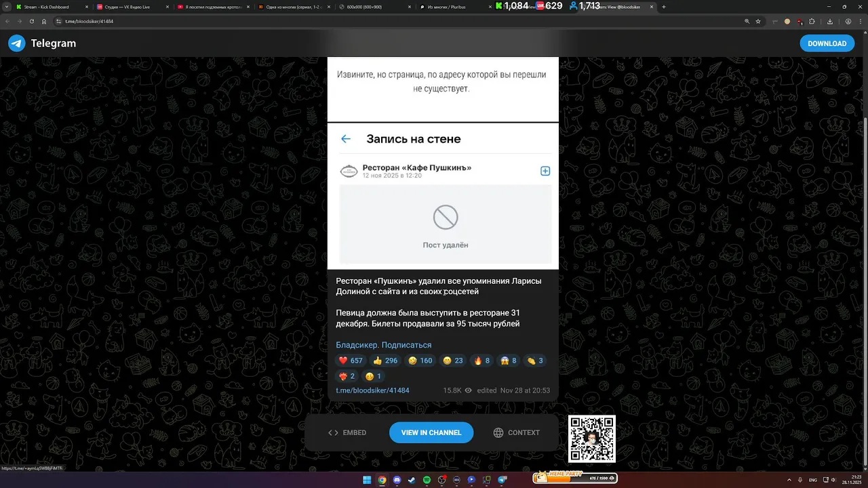The image size is (868, 488).
Task: Click the laughing emoji reaction with 160
Action: [420, 361]
